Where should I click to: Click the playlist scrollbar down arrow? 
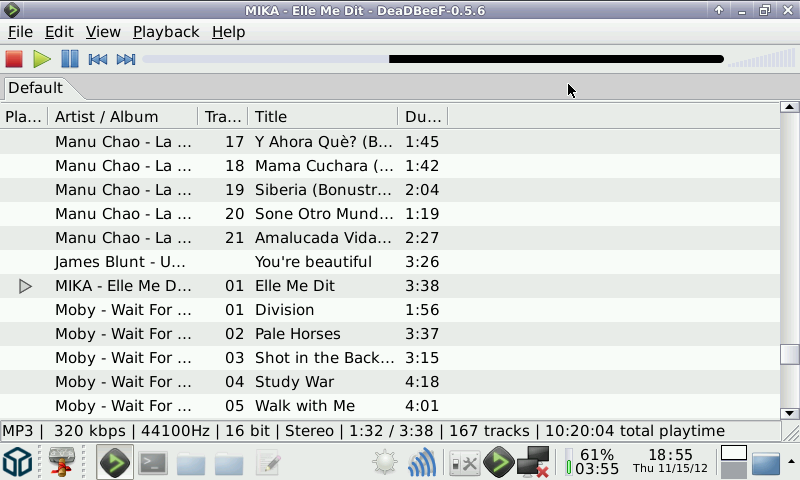(x=789, y=413)
